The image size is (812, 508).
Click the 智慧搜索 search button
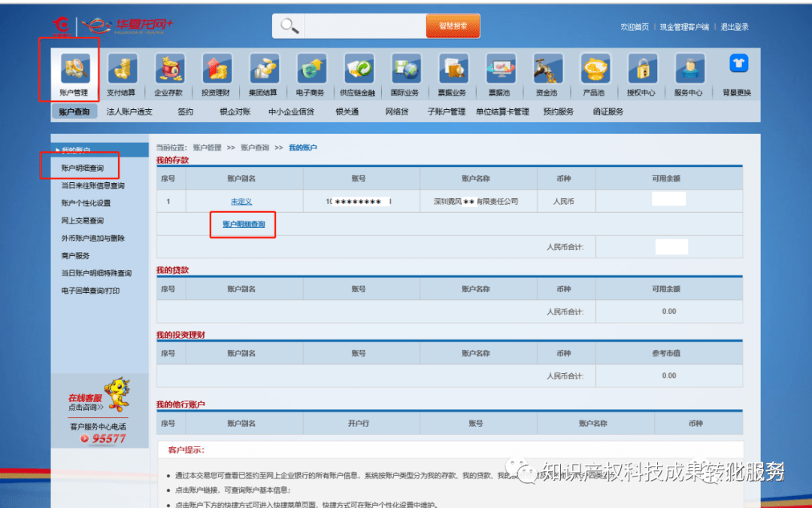(x=453, y=25)
